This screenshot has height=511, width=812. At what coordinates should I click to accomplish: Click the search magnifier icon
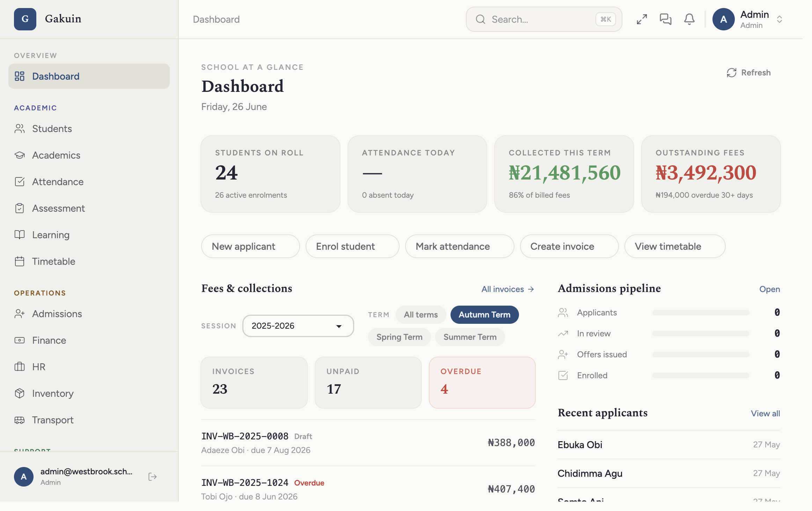click(x=481, y=19)
